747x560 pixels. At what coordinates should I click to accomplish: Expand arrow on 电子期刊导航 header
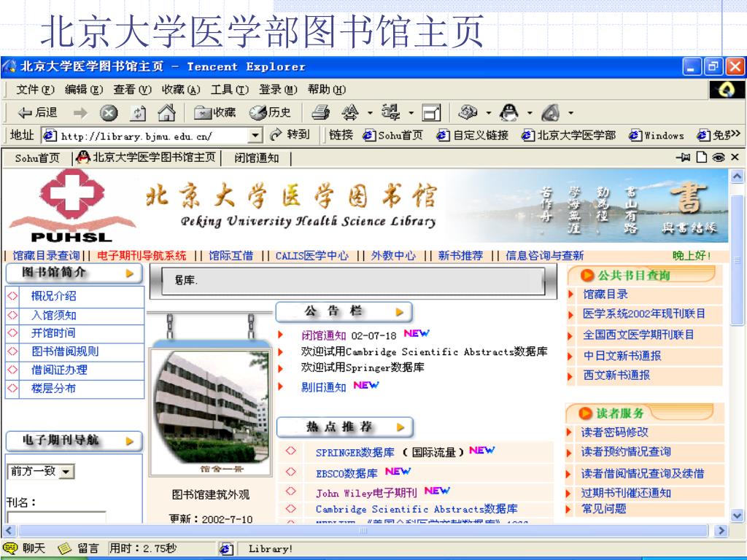(x=130, y=441)
